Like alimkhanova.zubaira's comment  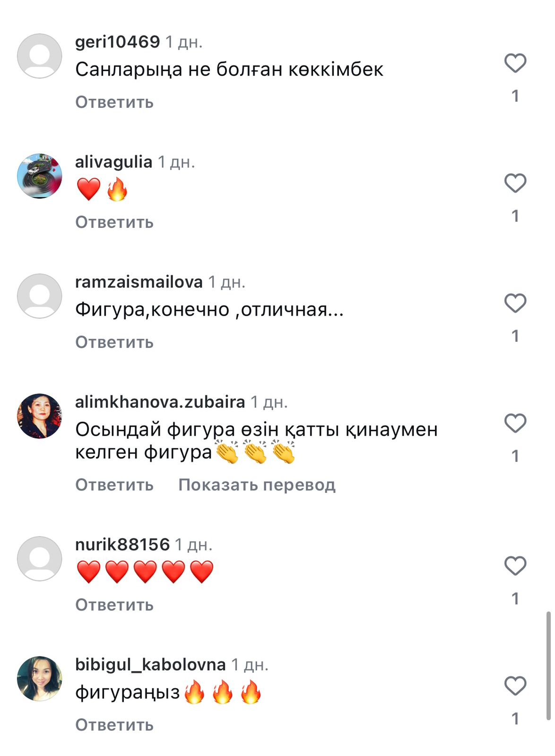coord(515,423)
